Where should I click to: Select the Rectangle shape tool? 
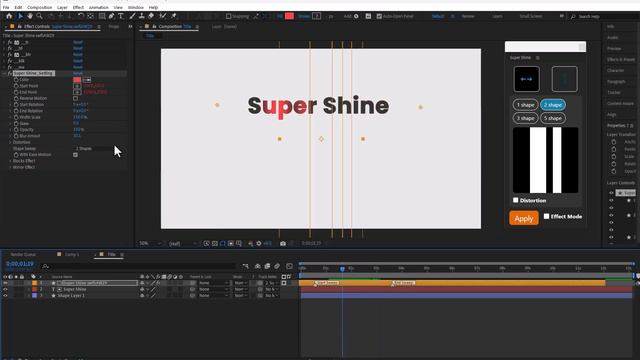pyautogui.click(x=102, y=16)
